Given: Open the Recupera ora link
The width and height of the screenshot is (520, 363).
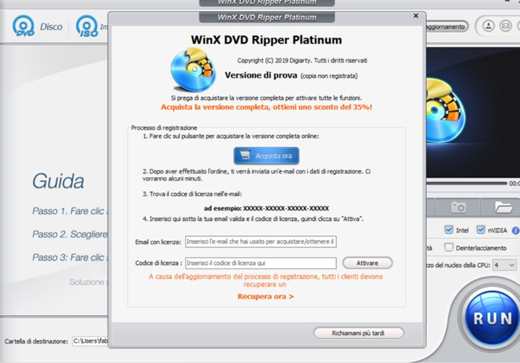Looking at the screenshot, I should pos(266,296).
